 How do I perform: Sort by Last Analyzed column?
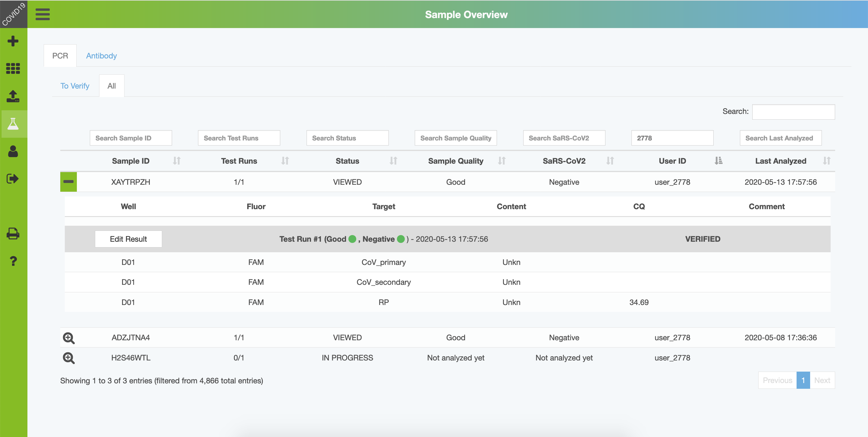pyautogui.click(x=780, y=161)
